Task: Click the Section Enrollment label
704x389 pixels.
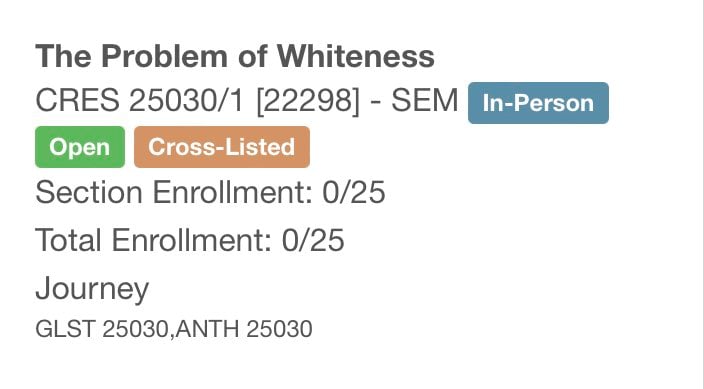Action: tap(174, 192)
